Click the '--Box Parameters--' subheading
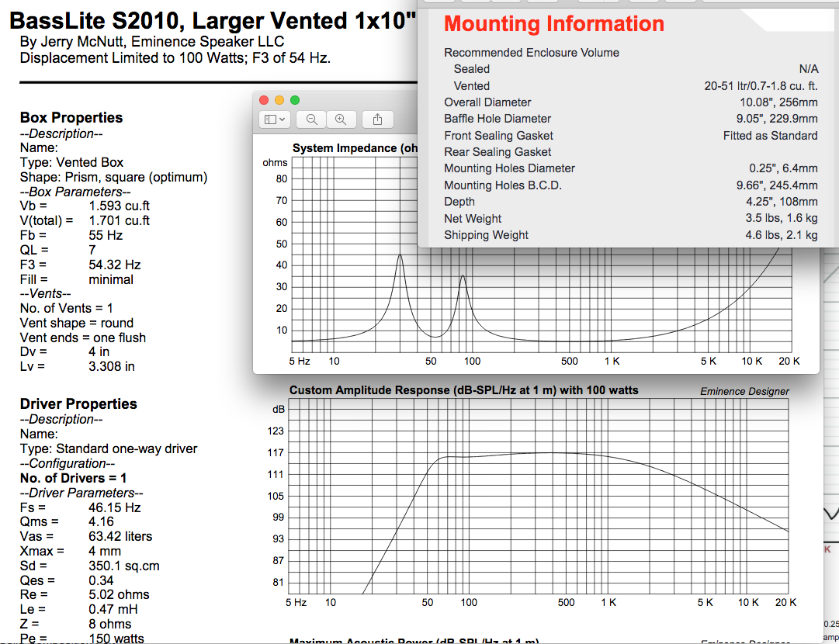Image resolution: width=839 pixels, height=644 pixels. tap(75, 192)
